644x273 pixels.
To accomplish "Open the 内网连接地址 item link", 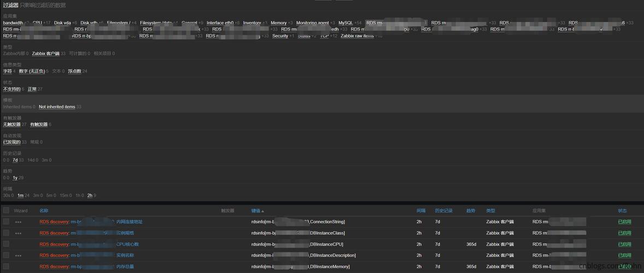I will point(107,222).
